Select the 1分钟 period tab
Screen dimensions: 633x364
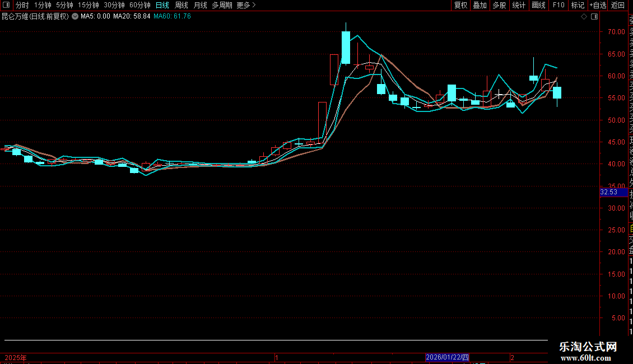[43, 5]
